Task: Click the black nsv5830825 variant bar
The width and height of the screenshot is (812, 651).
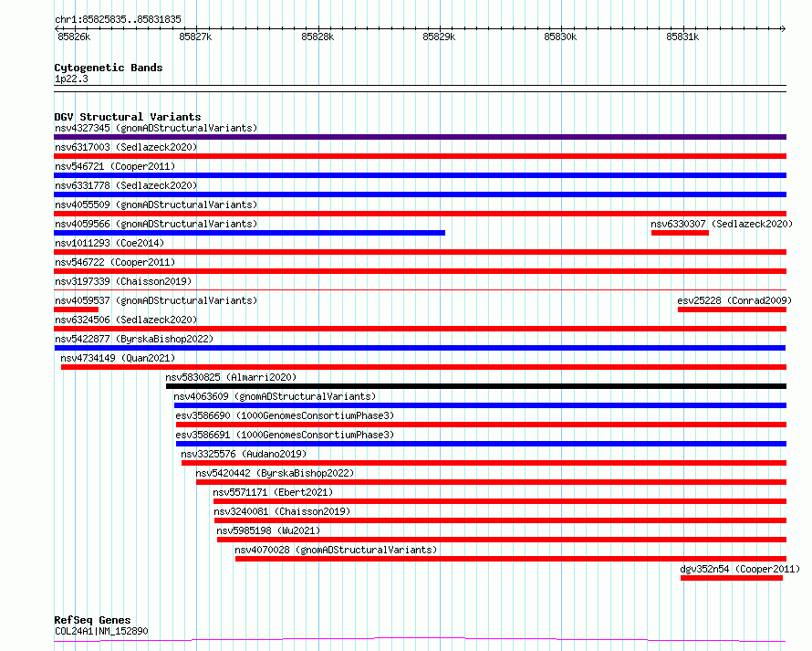Action: tap(476, 386)
